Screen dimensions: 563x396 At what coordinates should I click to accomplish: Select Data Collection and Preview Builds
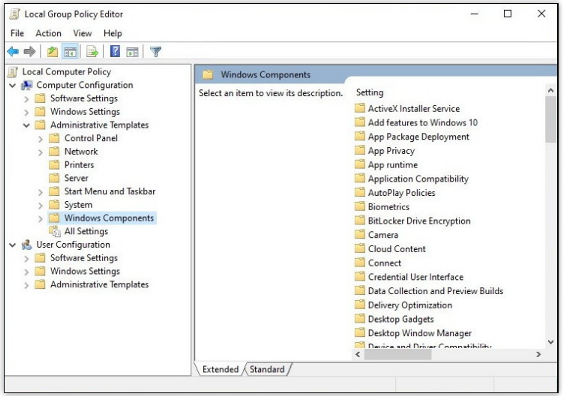435,291
